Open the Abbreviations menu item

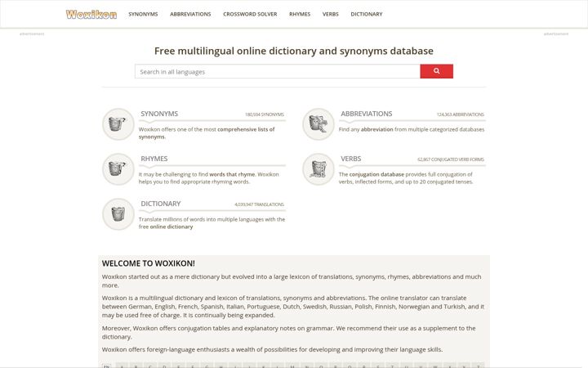point(190,14)
